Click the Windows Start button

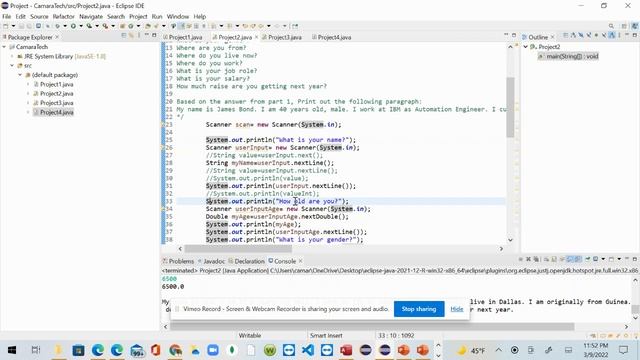tap(12, 350)
